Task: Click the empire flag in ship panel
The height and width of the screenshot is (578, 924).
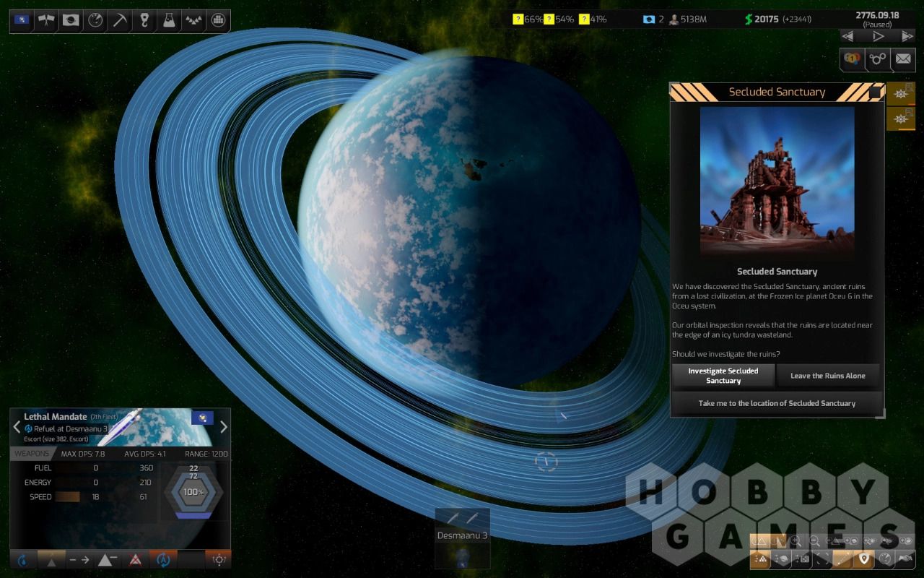Action: [x=201, y=418]
